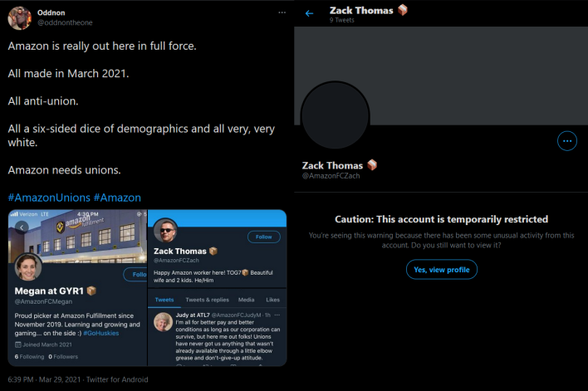The image size is (588, 391).
Task: Open Megan's 0 Followers list
Action: coord(63,356)
